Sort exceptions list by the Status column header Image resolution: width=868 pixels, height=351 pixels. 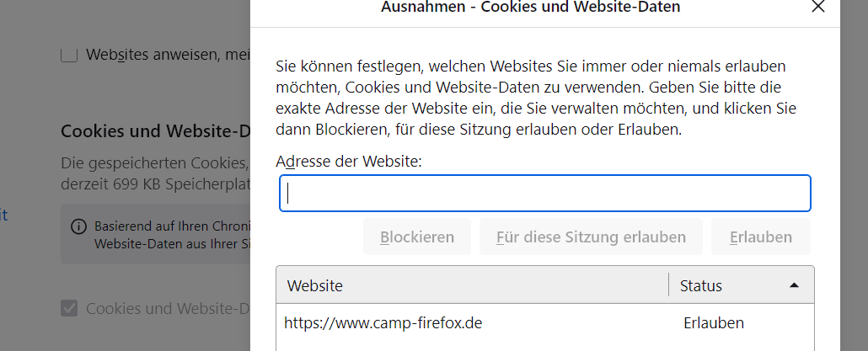click(x=742, y=285)
